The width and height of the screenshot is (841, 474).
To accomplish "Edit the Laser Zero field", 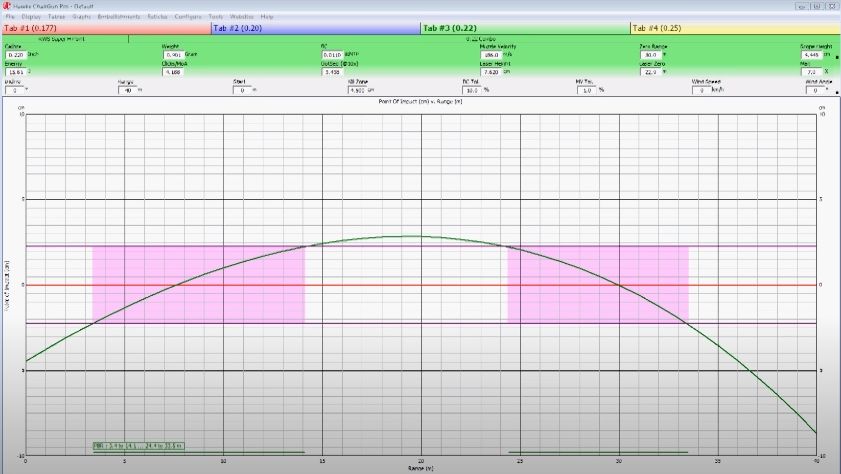I will tap(651, 72).
